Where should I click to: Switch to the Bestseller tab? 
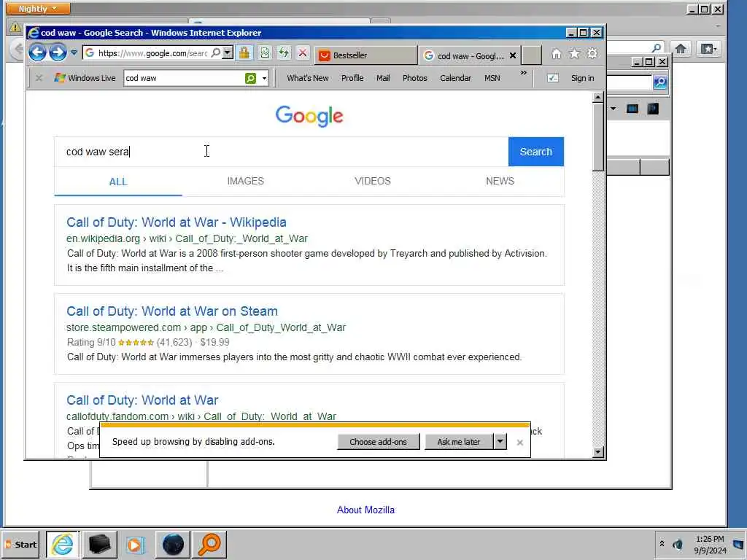tap(366, 55)
